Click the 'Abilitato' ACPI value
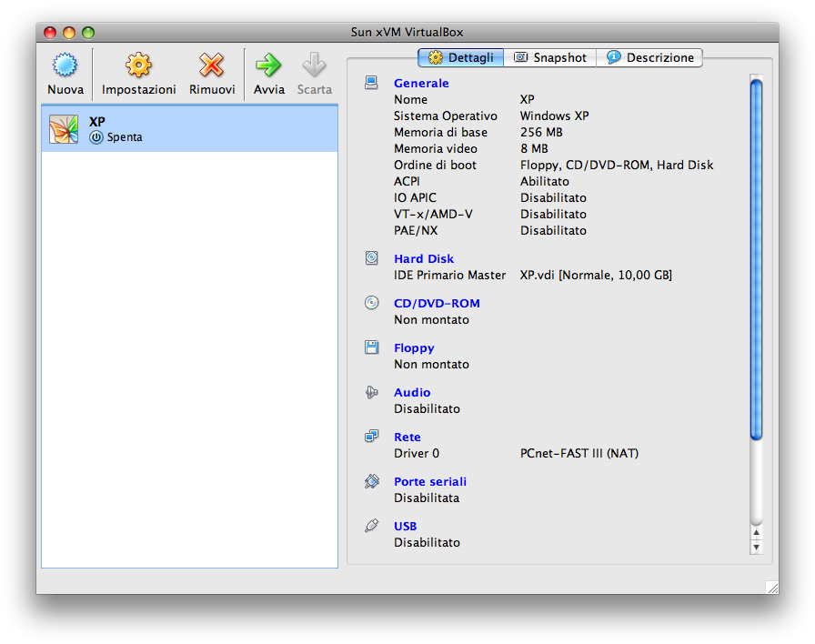The image size is (815, 644). tap(544, 181)
